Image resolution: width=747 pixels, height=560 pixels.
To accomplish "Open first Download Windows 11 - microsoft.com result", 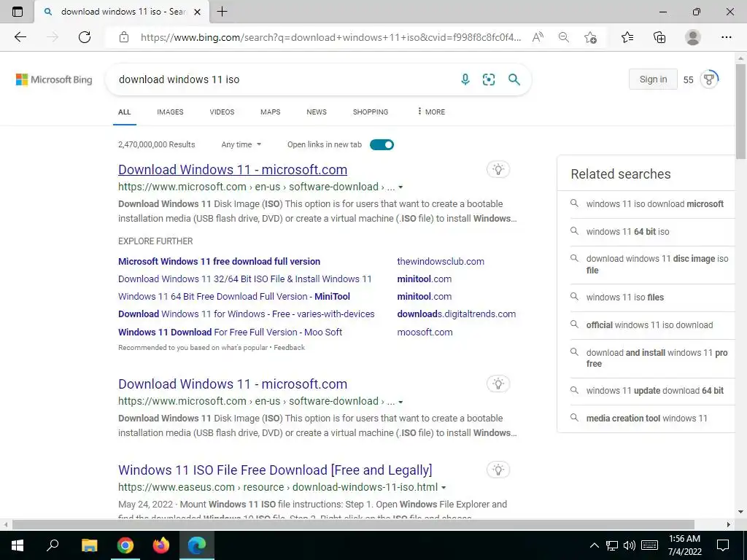I will tap(233, 169).
